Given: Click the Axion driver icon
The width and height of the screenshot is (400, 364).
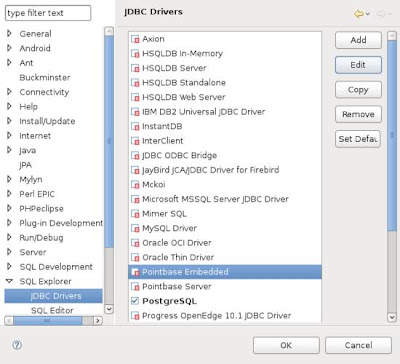Looking at the screenshot, I should [x=135, y=39].
